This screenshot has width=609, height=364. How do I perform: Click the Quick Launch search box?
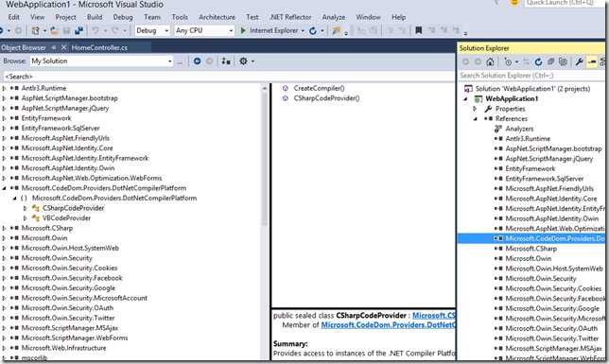point(565,3)
